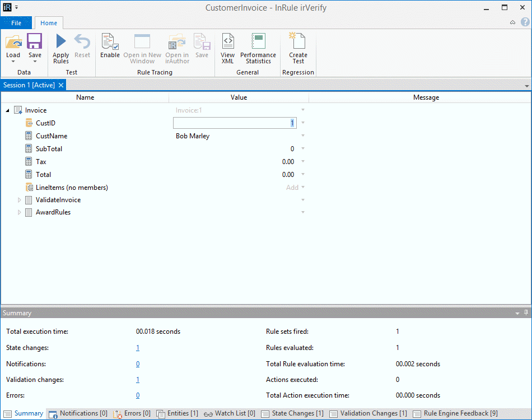Close the Session 1 tab

61,85
